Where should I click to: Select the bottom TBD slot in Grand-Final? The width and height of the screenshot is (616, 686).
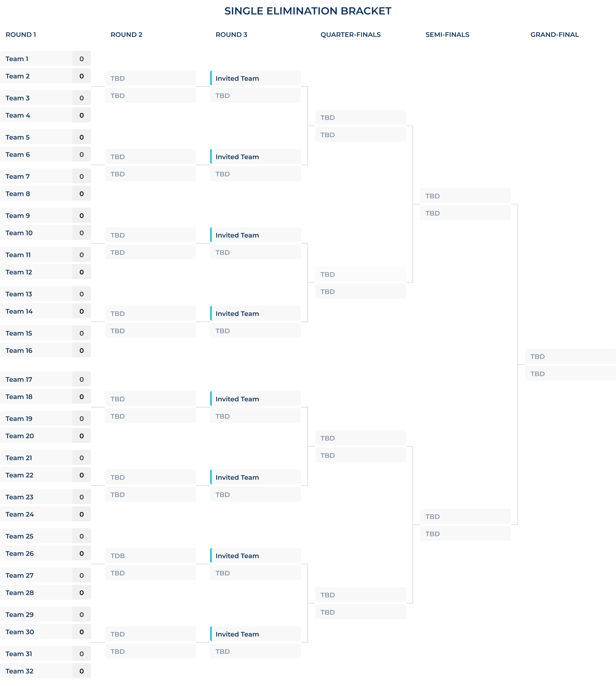pos(570,374)
